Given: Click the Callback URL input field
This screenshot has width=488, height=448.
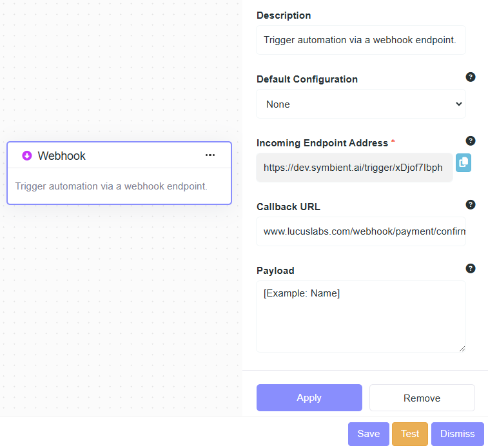Looking at the screenshot, I should [x=360, y=231].
